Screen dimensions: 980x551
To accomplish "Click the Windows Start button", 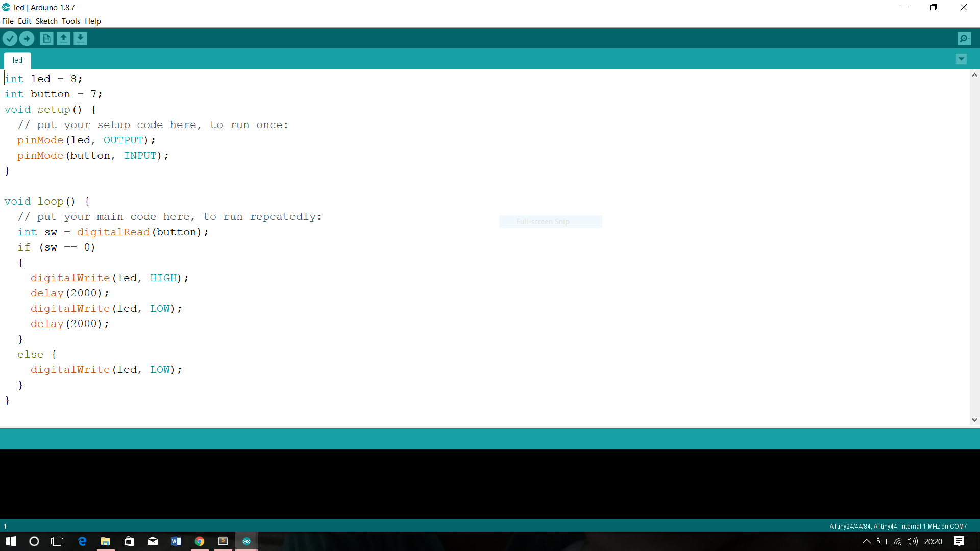I will pos(11,541).
